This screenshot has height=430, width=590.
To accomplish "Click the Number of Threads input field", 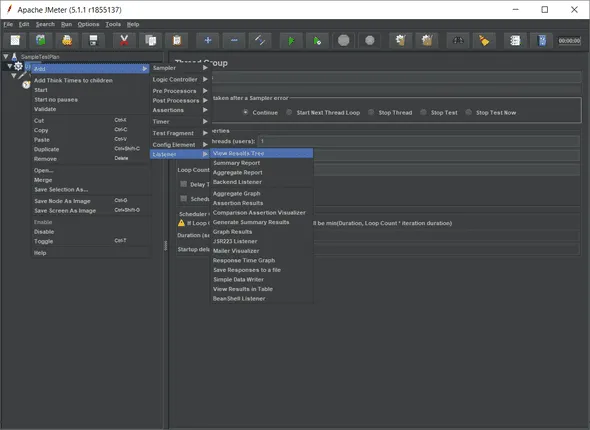I will (x=418, y=141).
